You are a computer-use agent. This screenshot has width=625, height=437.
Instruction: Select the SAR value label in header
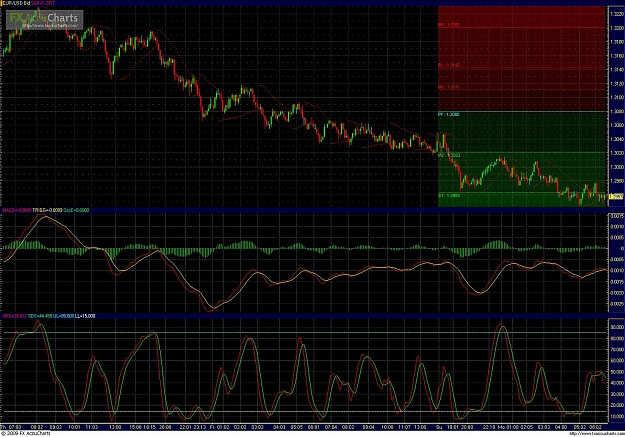(43, 3)
